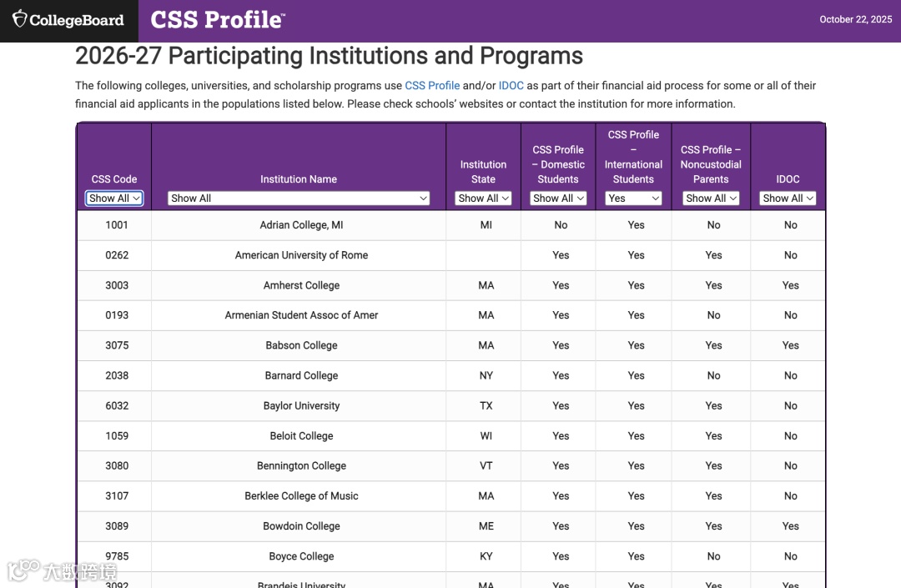Click CSS code 9785
This screenshot has width=901, height=588.
(117, 556)
